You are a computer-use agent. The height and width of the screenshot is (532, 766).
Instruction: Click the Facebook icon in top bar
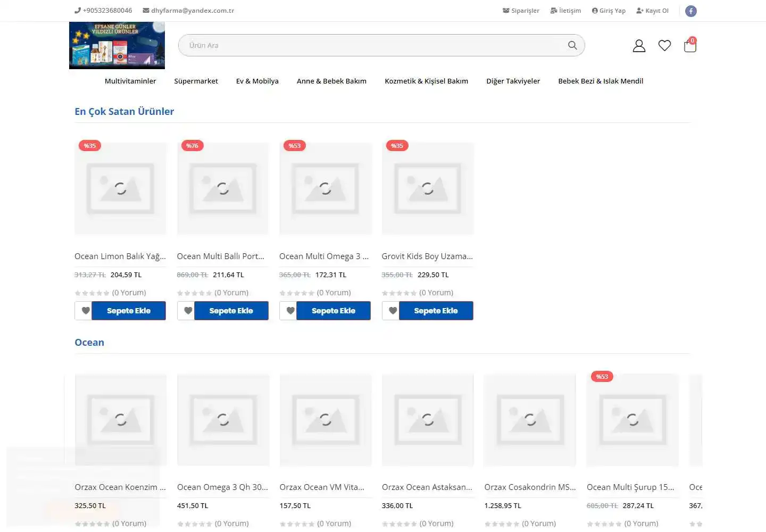[690, 11]
